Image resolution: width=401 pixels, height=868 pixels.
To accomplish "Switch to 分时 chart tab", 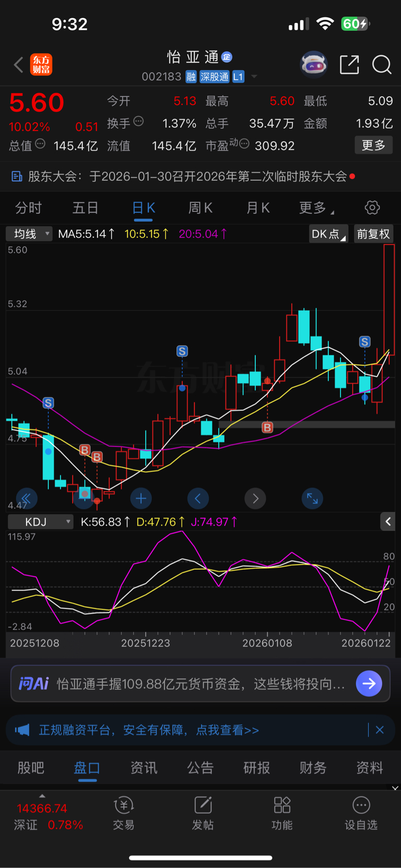I will [x=28, y=208].
